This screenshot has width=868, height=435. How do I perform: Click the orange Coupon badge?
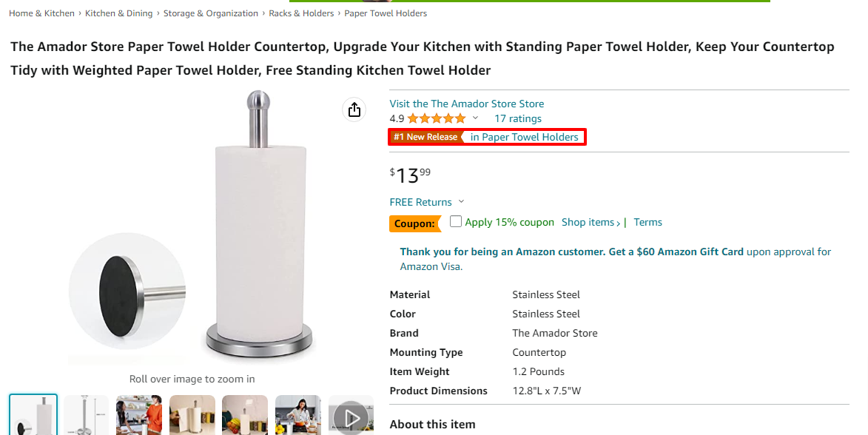414,223
